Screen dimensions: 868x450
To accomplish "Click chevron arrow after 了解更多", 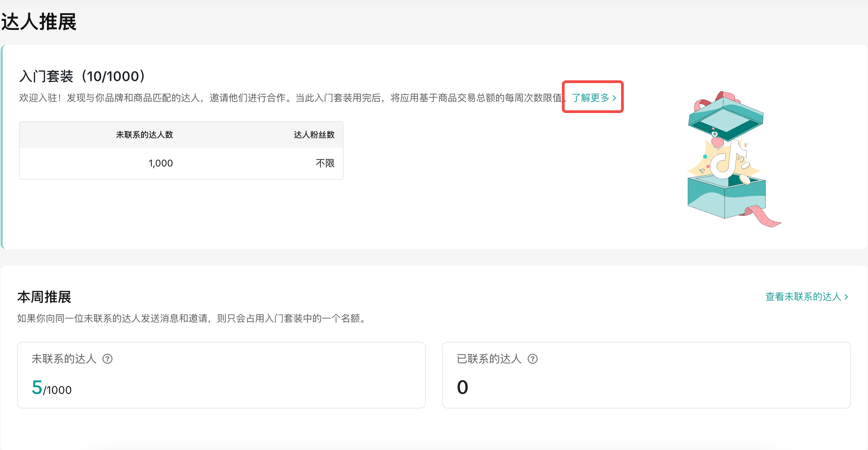I will click(x=614, y=98).
